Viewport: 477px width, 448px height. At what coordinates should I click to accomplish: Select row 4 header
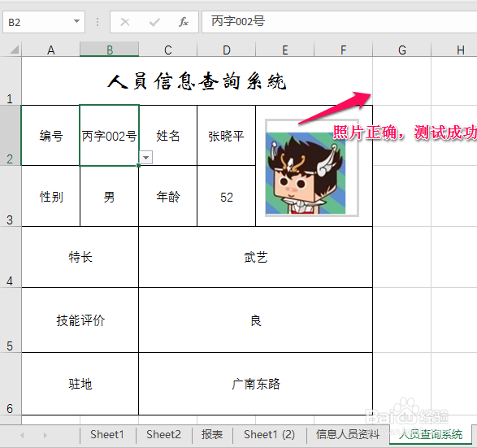11,257
